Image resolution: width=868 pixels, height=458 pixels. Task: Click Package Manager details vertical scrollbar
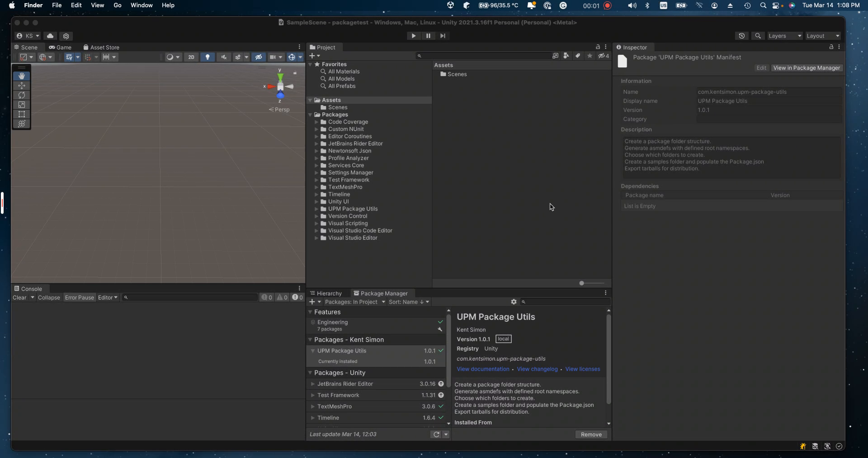(x=609, y=359)
